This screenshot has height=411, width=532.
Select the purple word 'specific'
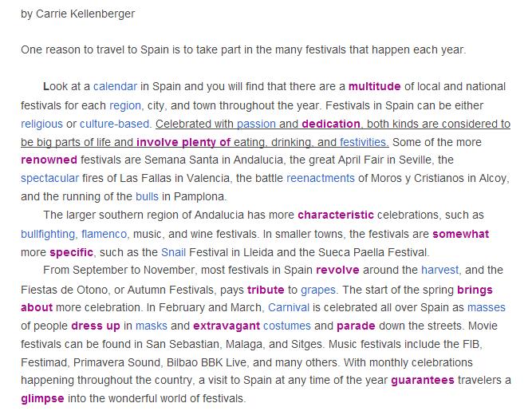tap(71, 252)
